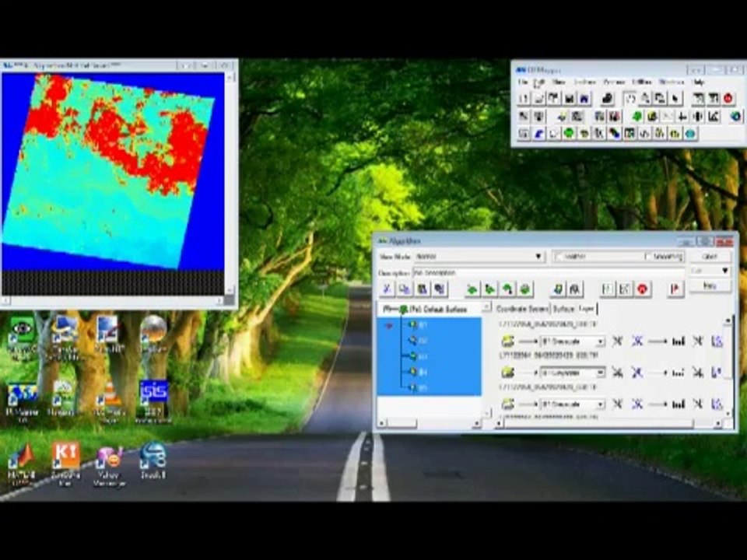747x560 pixels.
Task: Click the globe icon in ER Mapper toolbar
Action: [735, 116]
